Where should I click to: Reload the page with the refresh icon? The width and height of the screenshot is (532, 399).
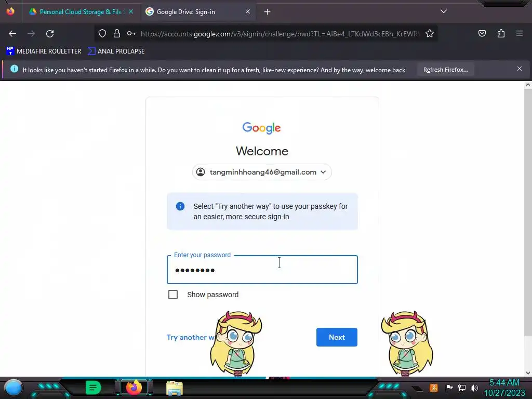click(x=50, y=34)
